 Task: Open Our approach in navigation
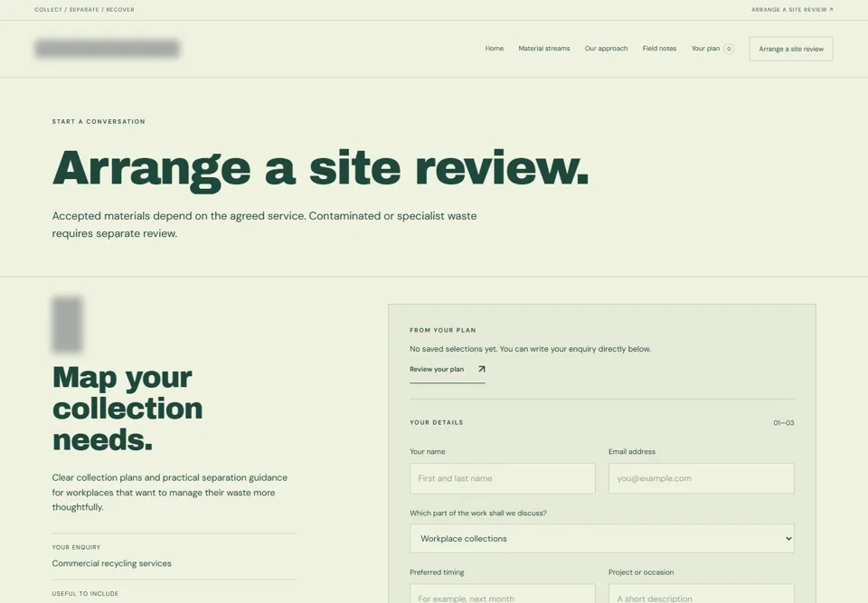(606, 49)
